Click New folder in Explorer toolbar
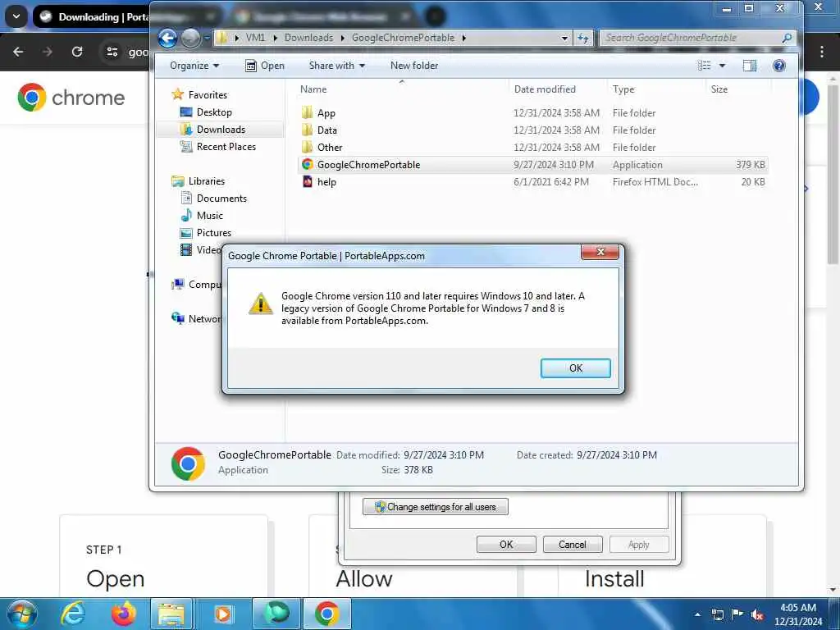This screenshot has height=630, width=840. pyautogui.click(x=414, y=66)
